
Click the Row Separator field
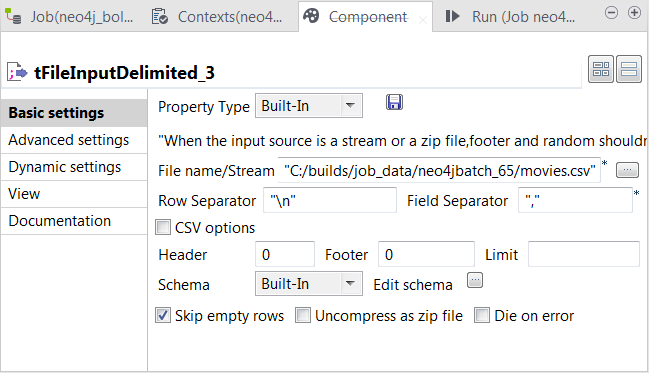330,200
